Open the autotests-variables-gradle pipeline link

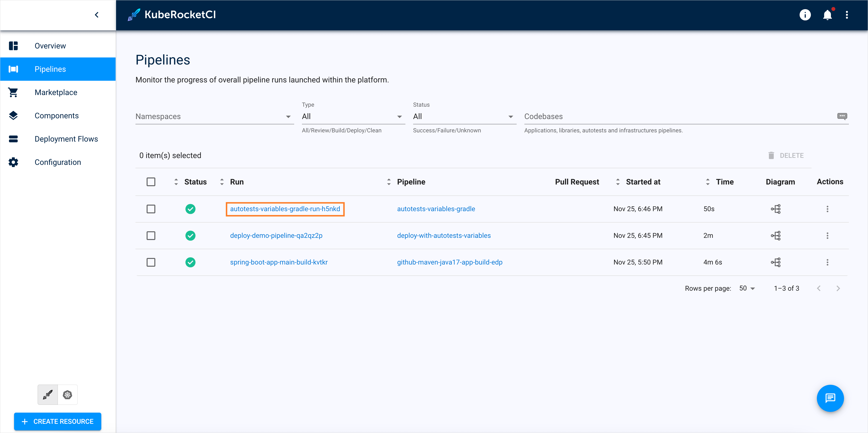click(x=436, y=209)
